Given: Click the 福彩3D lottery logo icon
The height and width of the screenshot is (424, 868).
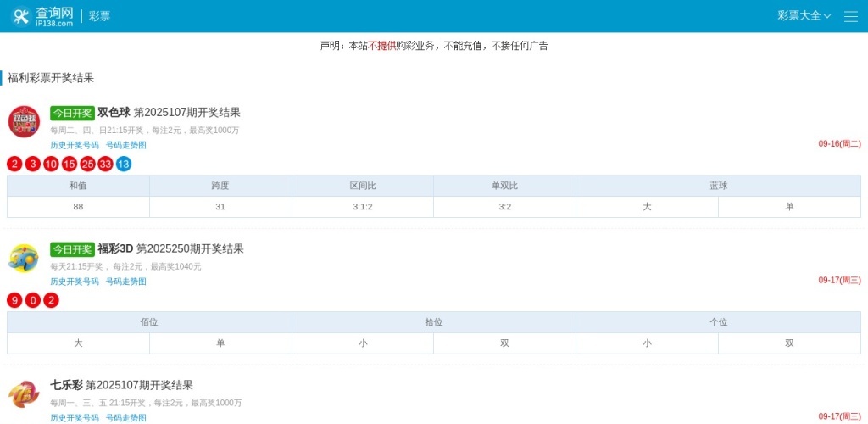Looking at the screenshot, I should point(24,258).
